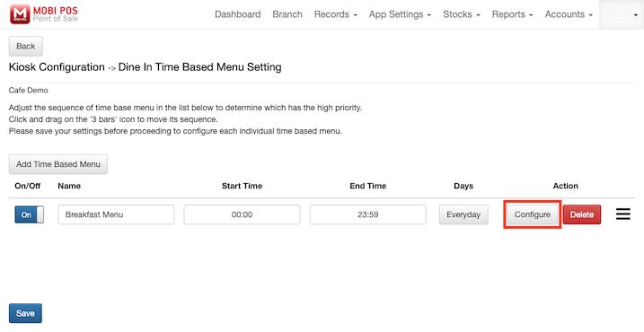Screen dimensions: 644x332
Task: Click the MOBI POS logo icon
Action: [20, 14]
